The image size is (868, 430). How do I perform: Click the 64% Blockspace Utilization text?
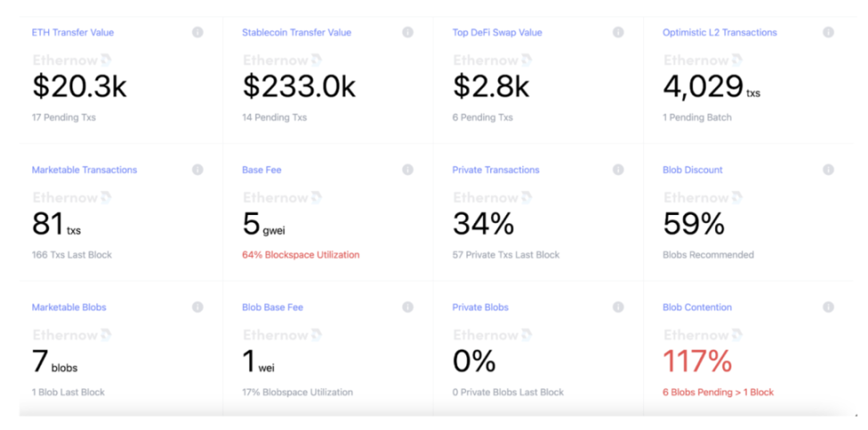(x=301, y=255)
